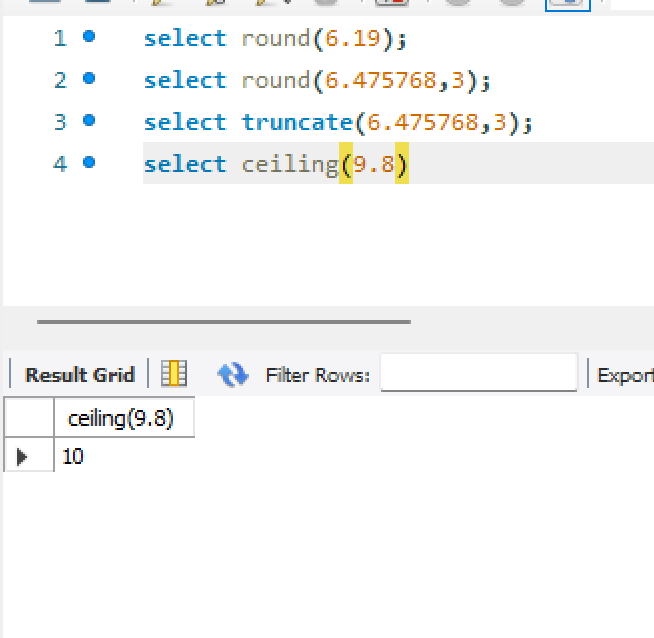Click the horizontal scrollbar under the editor
Viewport: 654px width, 638px height.
[x=224, y=322]
